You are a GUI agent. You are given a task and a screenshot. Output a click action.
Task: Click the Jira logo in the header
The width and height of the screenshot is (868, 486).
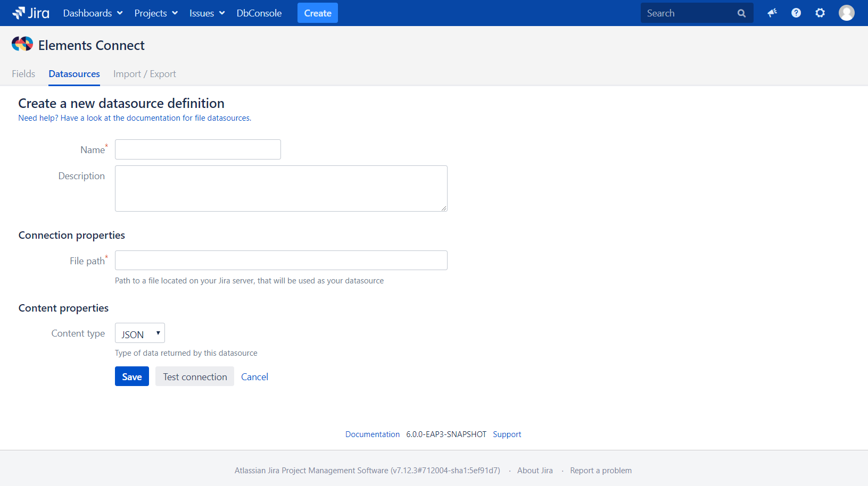click(x=31, y=13)
